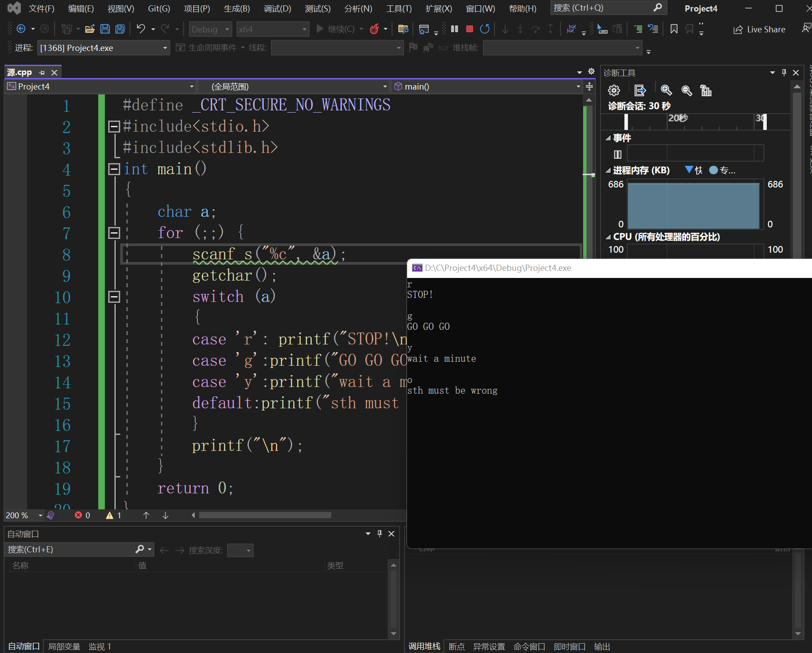Open the 200 % editor zoom dropdown

click(40, 515)
